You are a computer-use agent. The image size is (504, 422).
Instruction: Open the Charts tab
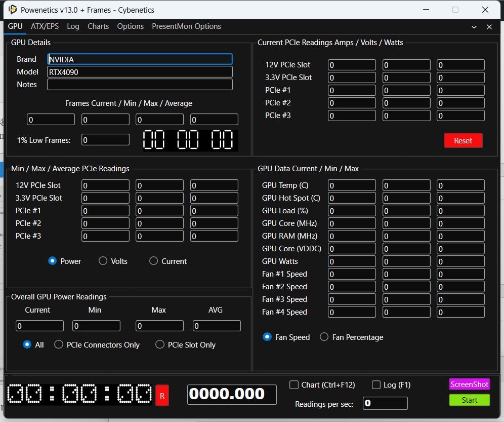coord(98,26)
